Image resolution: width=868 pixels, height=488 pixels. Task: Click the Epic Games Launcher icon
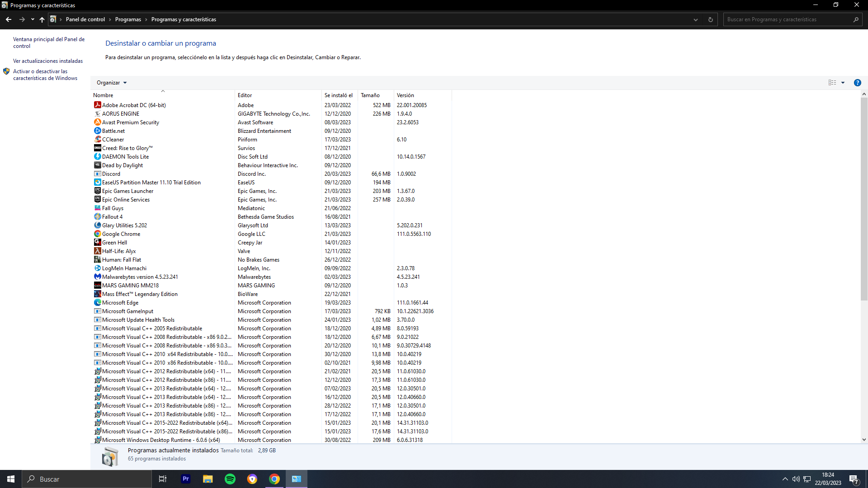(97, 191)
